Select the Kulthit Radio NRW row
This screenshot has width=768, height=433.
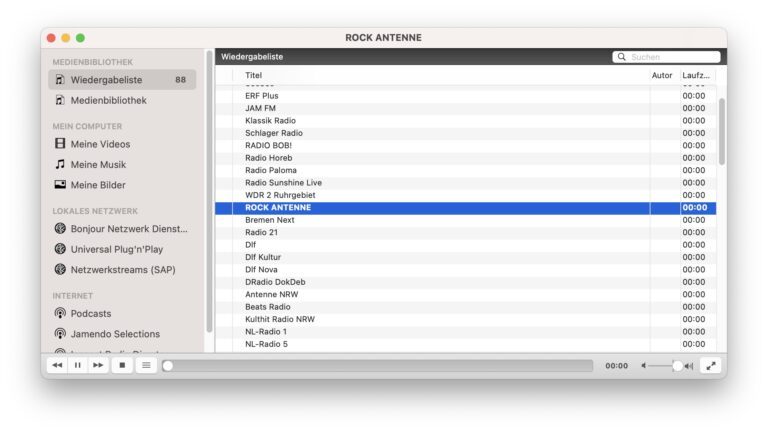click(x=465, y=319)
